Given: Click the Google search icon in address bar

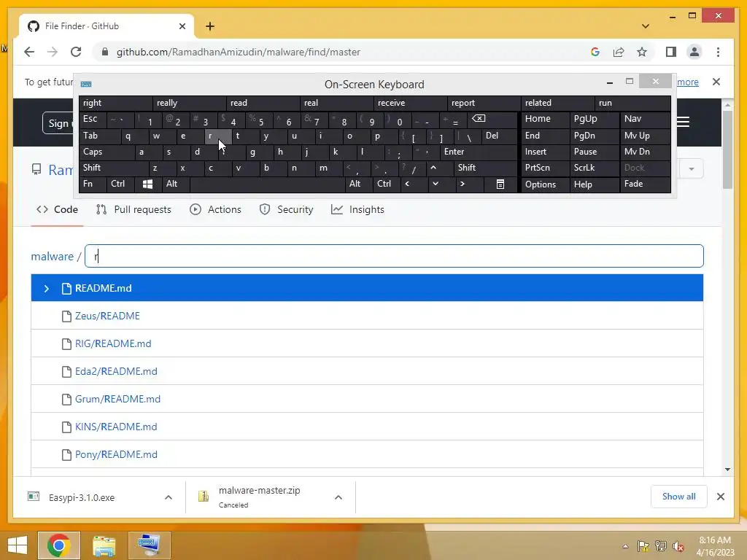Looking at the screenshot, I should [595, 52].
